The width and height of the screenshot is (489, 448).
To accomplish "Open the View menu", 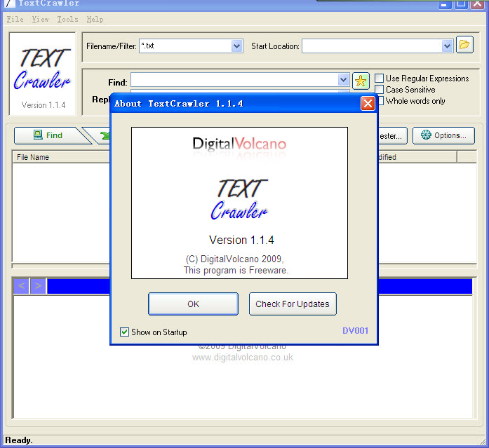I will coord(40,20).
